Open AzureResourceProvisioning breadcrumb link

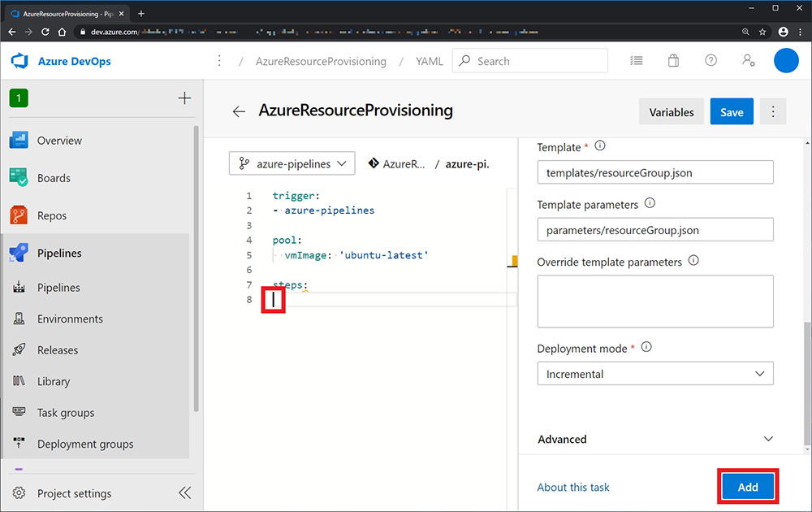(321, 61)
